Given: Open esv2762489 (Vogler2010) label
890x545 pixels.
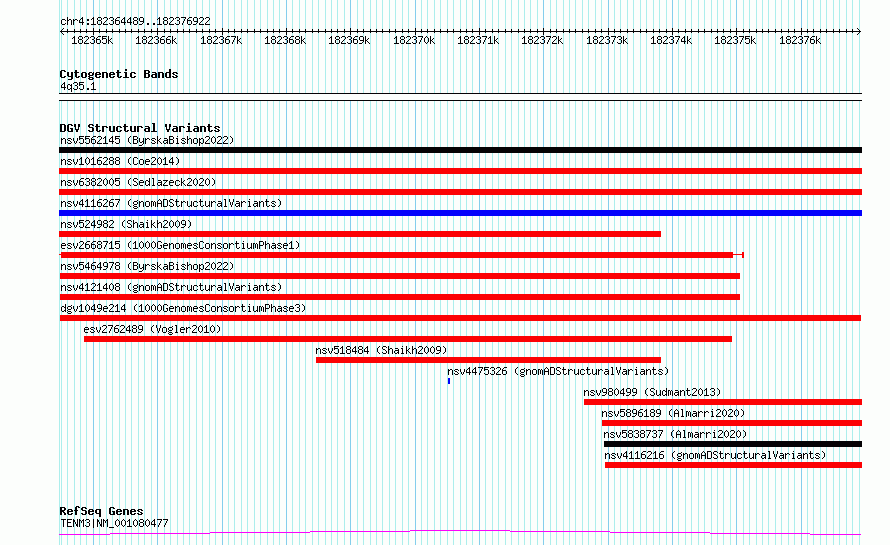Looking at the screenshot, I should (152, 329).
